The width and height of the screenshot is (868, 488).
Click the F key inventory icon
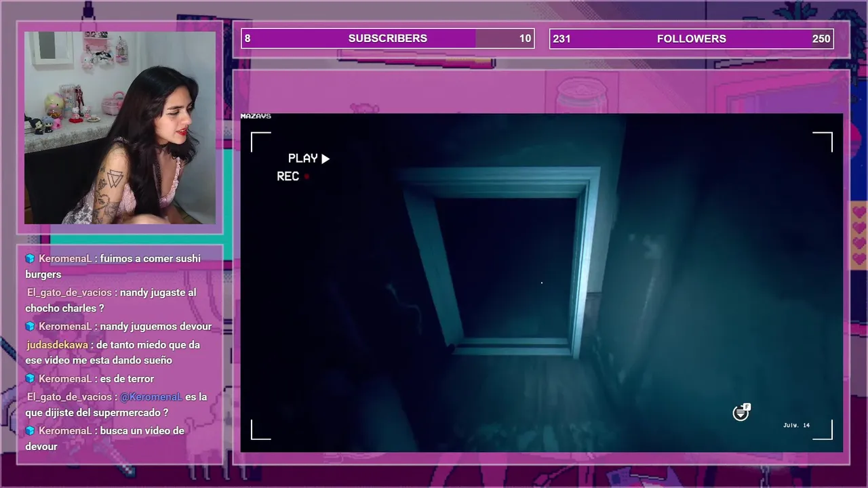pos(741,412)
